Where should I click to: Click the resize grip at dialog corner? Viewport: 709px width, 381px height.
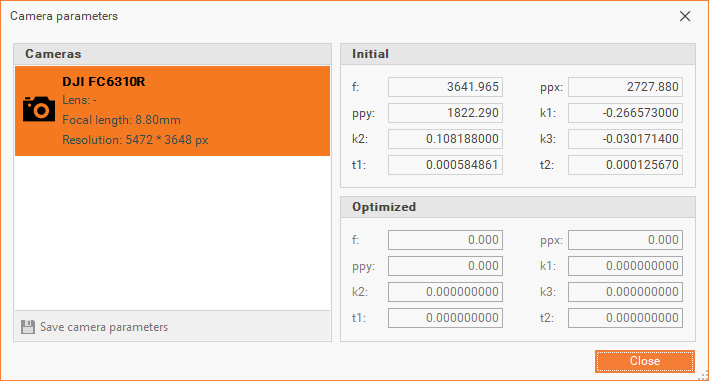coord(703,375)
